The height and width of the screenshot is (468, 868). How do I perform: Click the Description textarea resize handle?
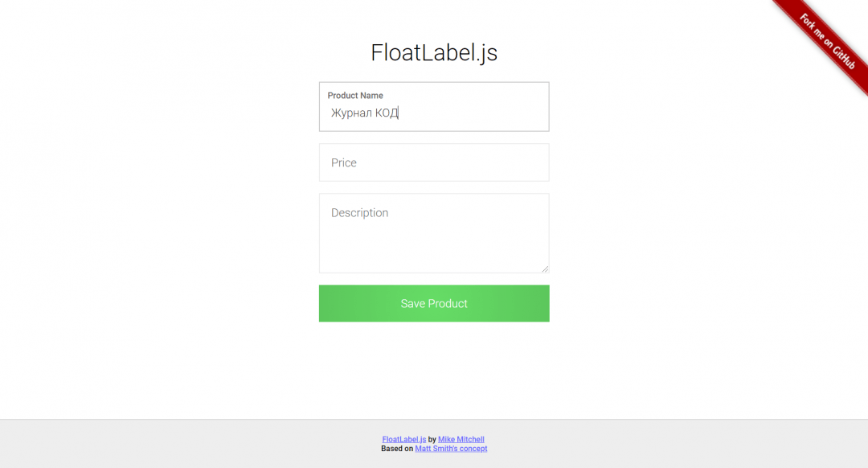(545, 269)
